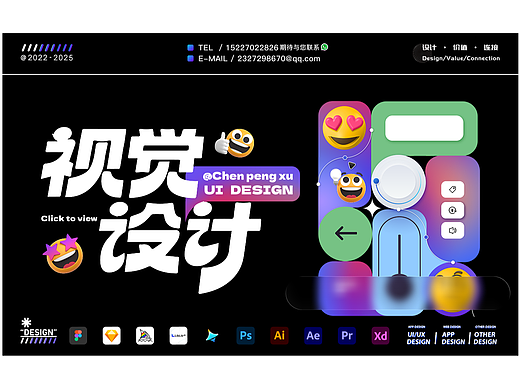Click the white logo tile after the sailboat
This screenshot has width=520, height=390.
pyautogui.click(x=178, y=335)
